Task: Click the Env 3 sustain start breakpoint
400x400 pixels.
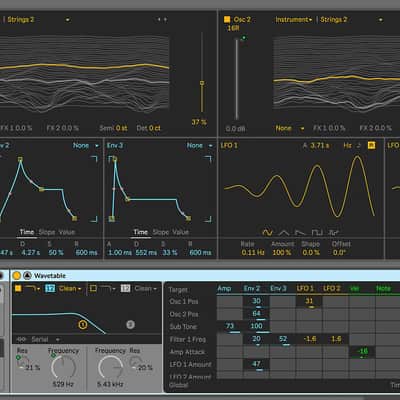Action: tap(128, 199)
